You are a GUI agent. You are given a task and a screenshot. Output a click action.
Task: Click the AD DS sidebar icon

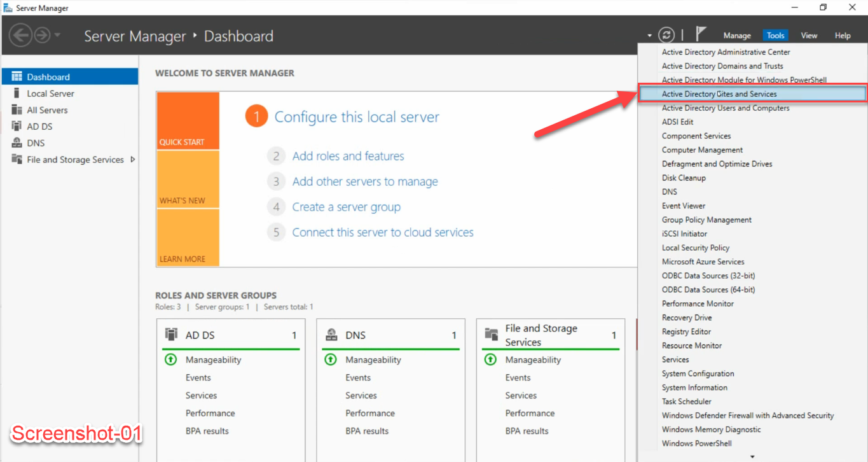tap(17, 126)
